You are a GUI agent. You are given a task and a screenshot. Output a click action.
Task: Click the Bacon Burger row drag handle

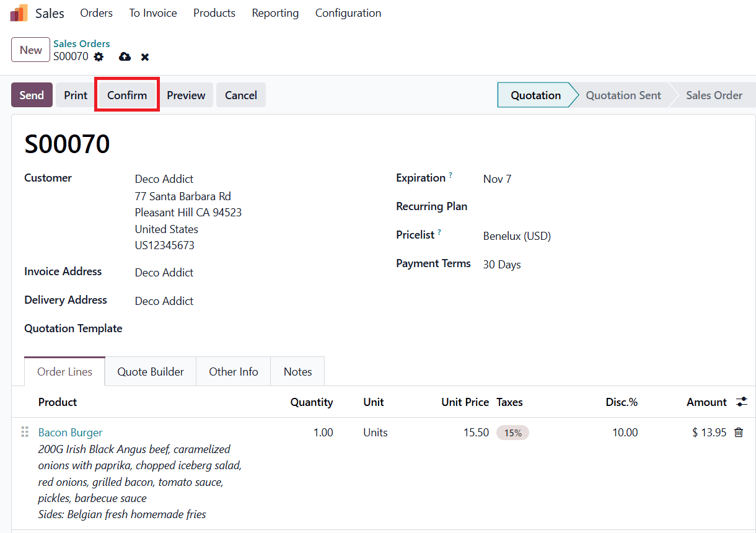click(x=25, y=432)
